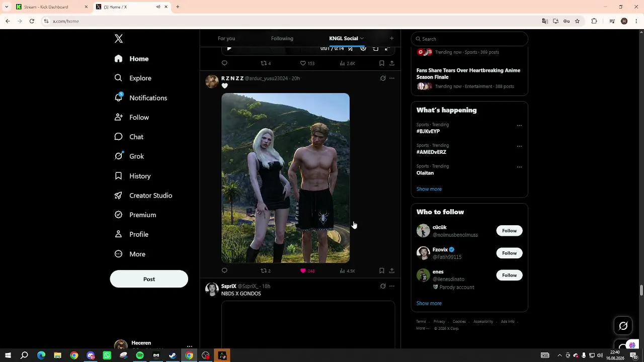Open more options for Olaitan trend
The image size is (644, 362).
[x=519, y=167]
